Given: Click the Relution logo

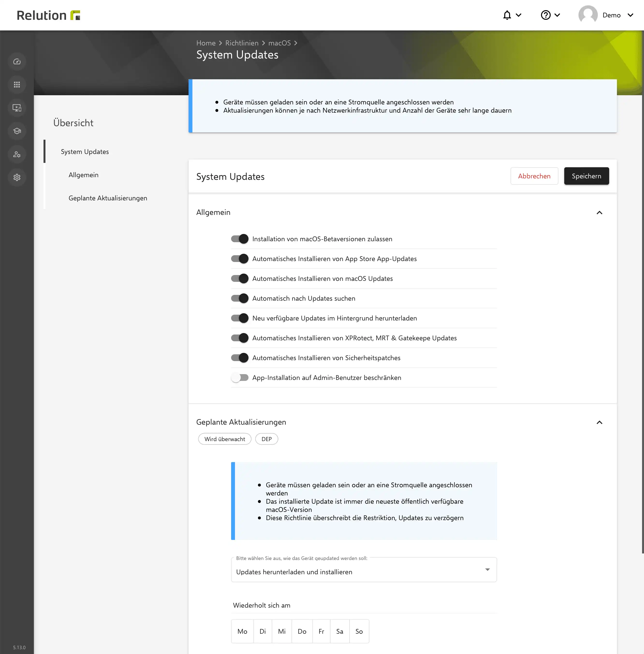Looking at the screenshot, I should coord(48,15).
